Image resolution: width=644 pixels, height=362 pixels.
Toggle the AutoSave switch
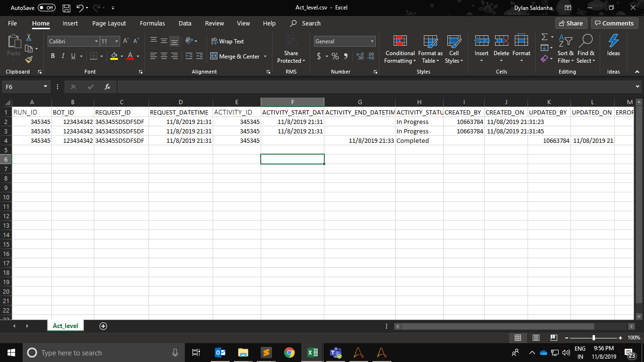pos(46,8)
